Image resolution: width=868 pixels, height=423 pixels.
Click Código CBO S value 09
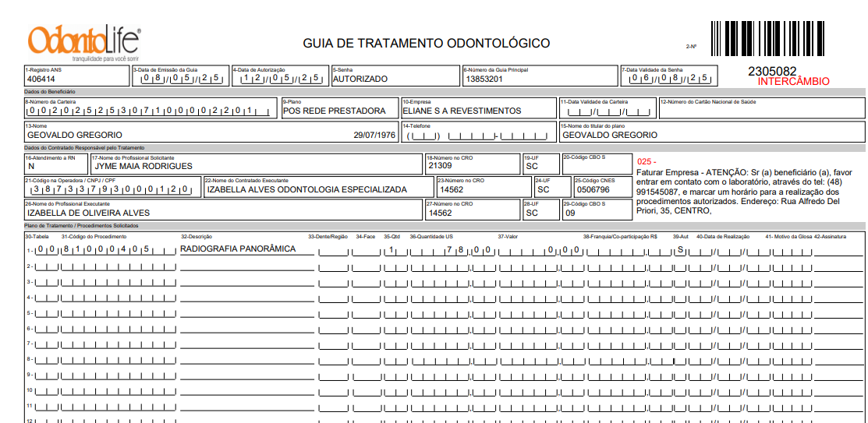tap(569, 213)
